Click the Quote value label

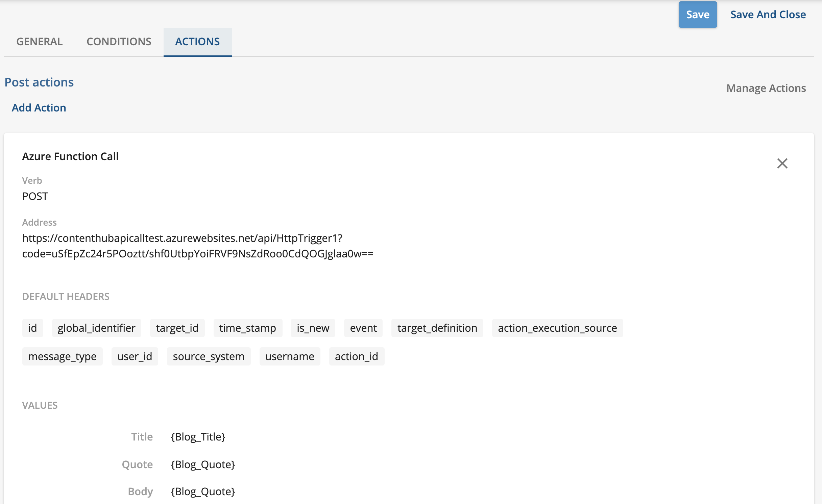pos(137,464)
